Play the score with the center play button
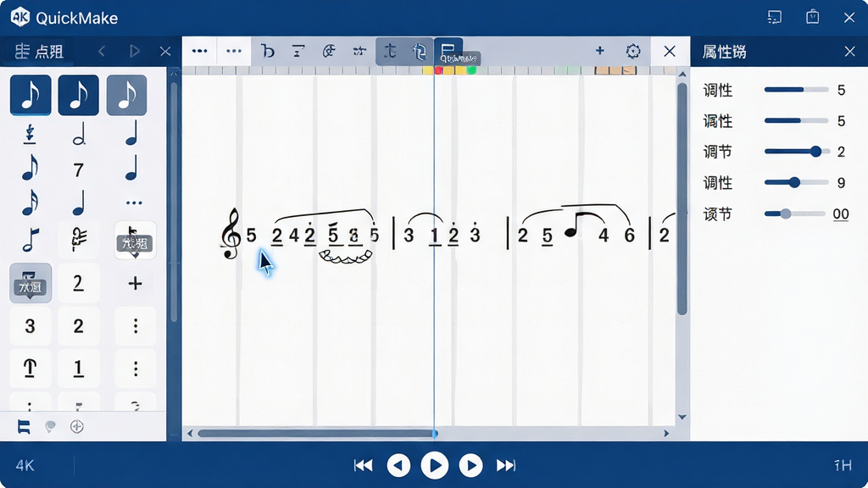Screen dimensions: 868x488 pos(435,465)
